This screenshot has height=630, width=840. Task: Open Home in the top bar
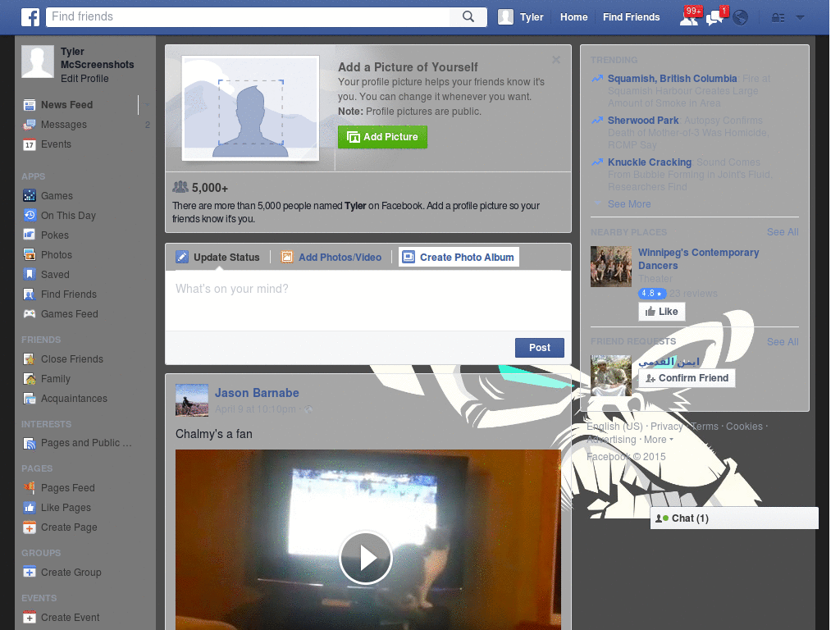pos(573,17)
